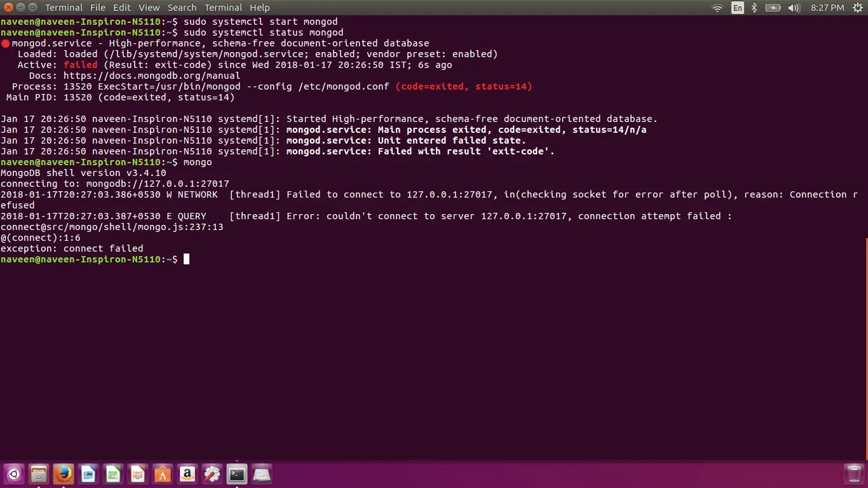Click the terminal cursor at last prompt

186,259
